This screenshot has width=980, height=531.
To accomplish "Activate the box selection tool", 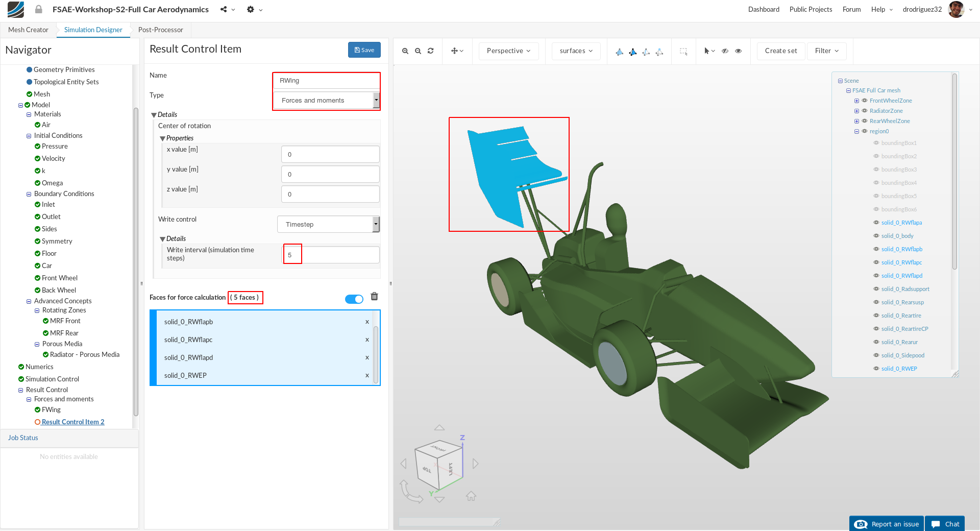I will pyautogui.click(x=683, y=51).
